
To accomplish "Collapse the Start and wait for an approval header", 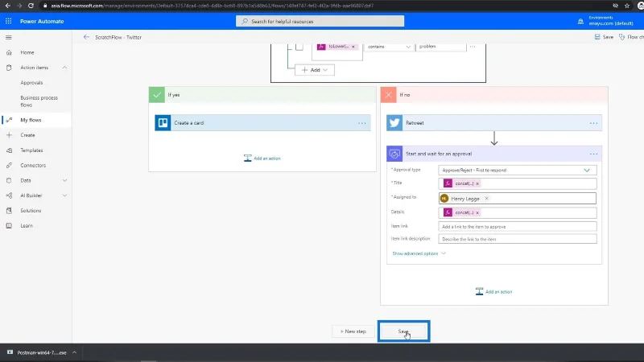I will click(494, 154).
